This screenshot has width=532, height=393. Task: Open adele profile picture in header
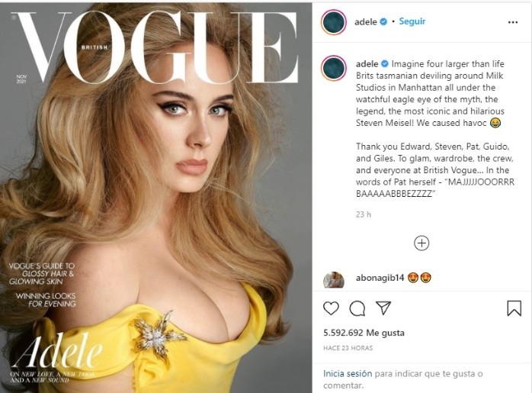click(x=334, y=22)
